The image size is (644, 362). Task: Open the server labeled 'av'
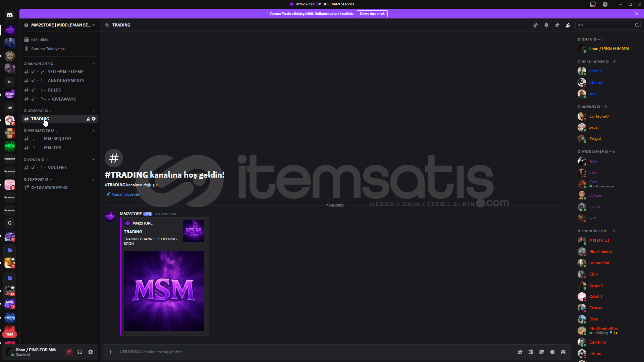(10, 108)
